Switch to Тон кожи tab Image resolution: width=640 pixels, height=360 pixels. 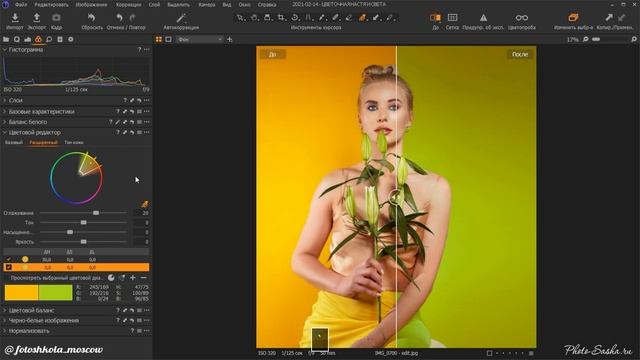coord(74,142)
